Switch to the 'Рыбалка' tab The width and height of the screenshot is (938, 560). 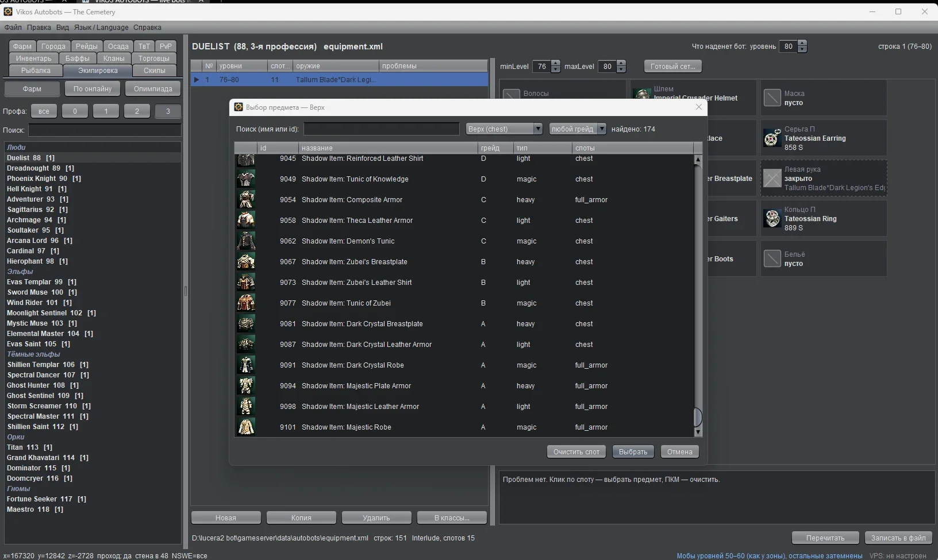tap(36, 70)
